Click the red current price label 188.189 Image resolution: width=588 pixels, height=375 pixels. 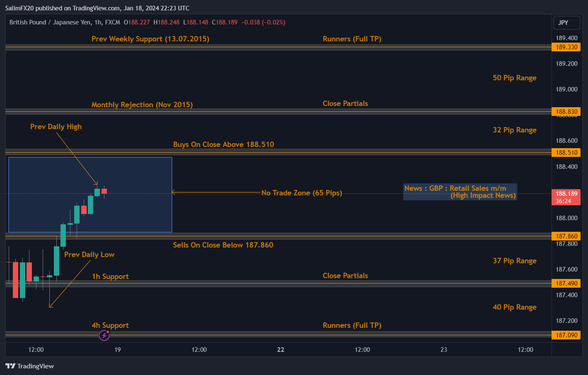[x=566, y=197]
